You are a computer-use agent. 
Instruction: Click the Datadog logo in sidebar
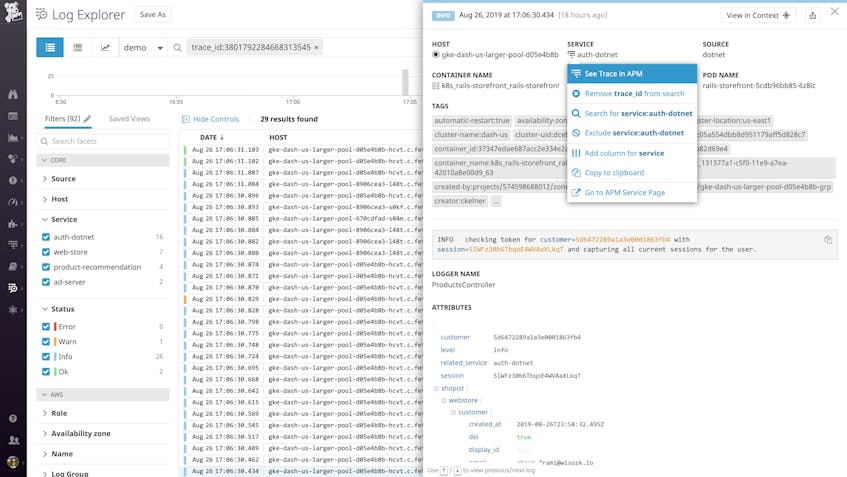pyautogui.click(x=13, y=12)
